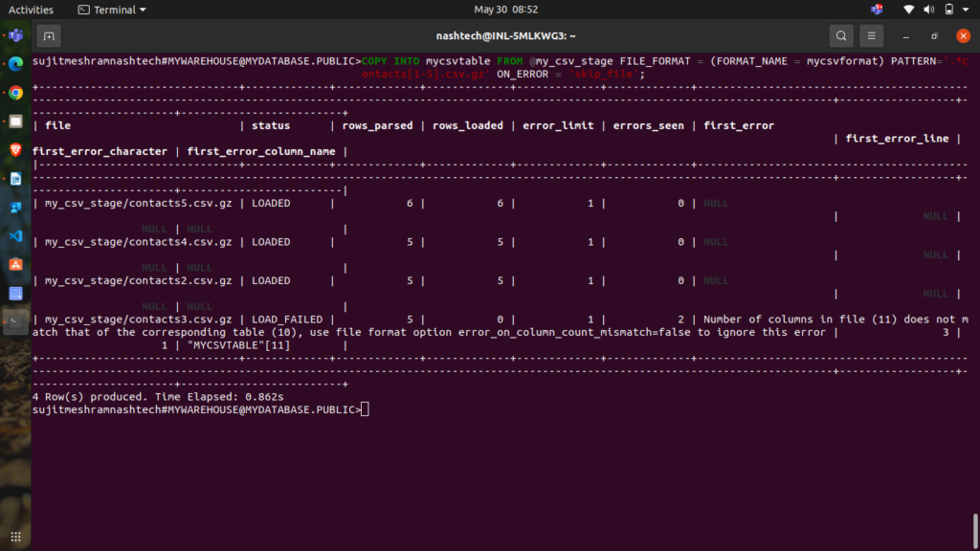This screenshot has width=980, height=551.
Task: Open the Activities overview
Action: (31, 10)
